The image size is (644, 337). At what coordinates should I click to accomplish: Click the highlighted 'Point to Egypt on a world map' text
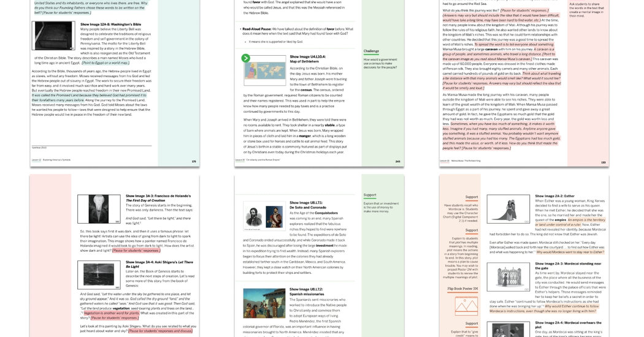105,62
